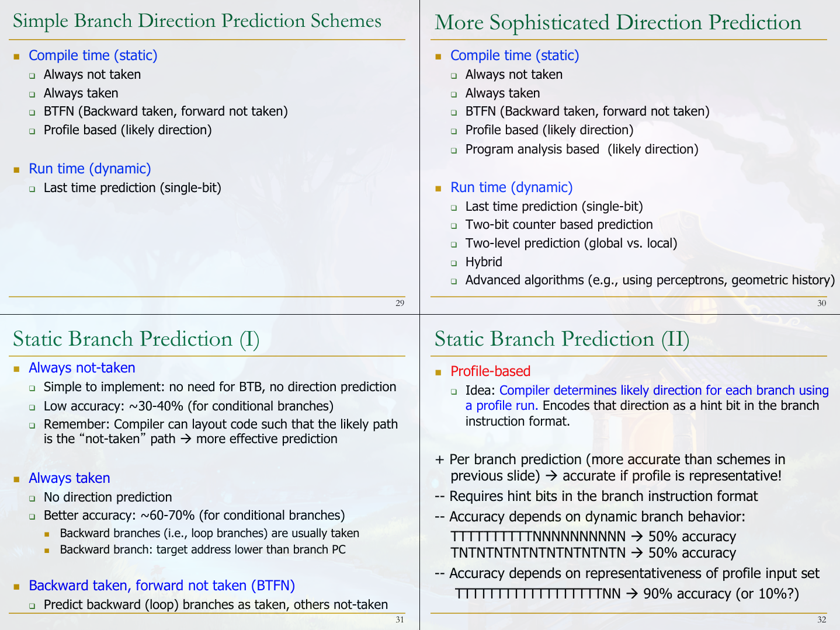Click 'Run time (dynamic)' on slide 30
This screenshot has width=840, height=630.
(511, 187)
